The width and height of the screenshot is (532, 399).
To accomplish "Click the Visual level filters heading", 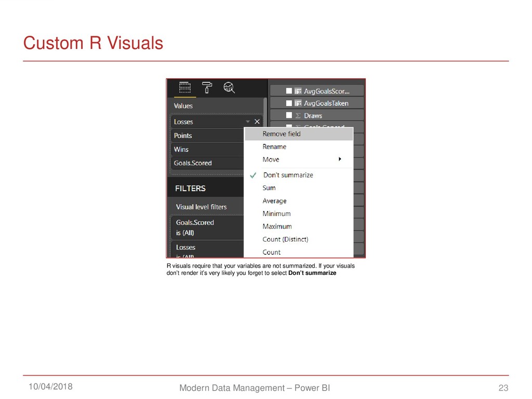I will coord(201,207).
